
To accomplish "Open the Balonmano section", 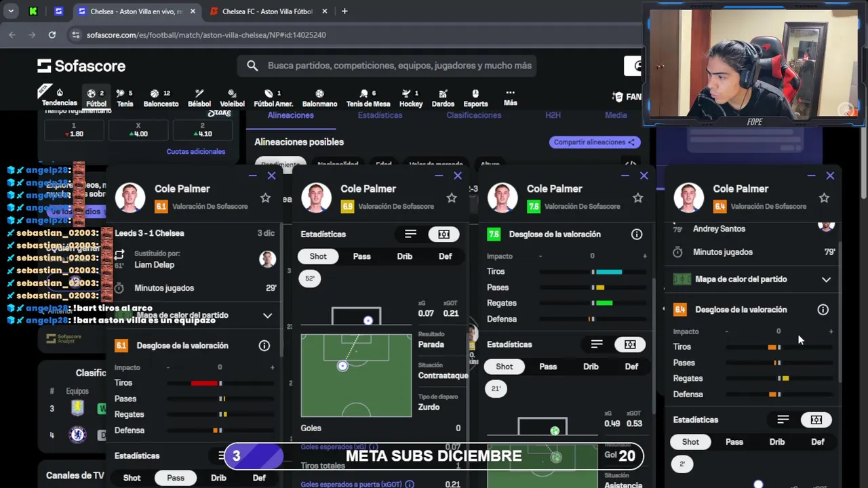I will pyautogui.click(x=319, y=98).
